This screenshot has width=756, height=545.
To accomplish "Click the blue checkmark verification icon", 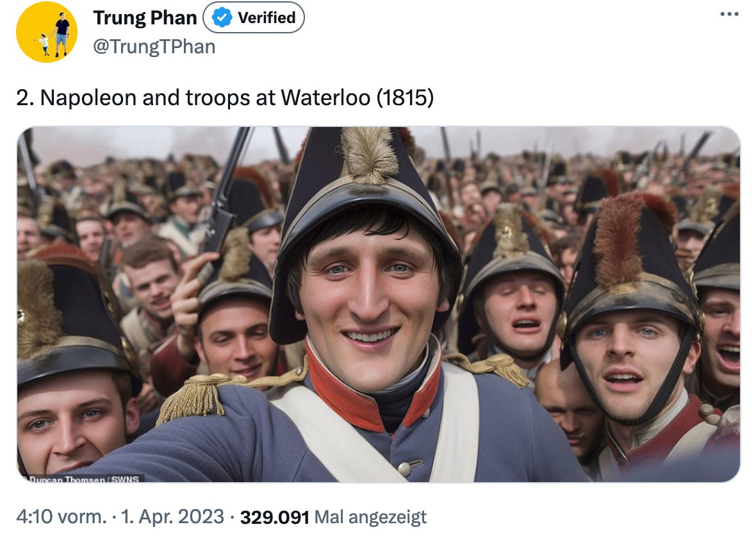I will click(221, 18).
